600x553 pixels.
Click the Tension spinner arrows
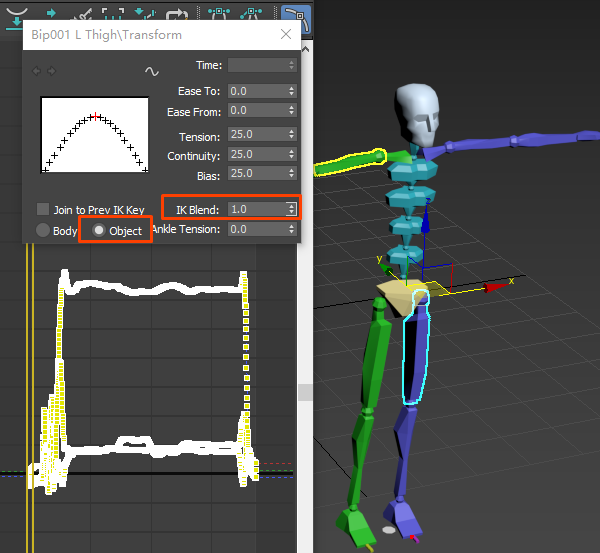pos(291,135)
